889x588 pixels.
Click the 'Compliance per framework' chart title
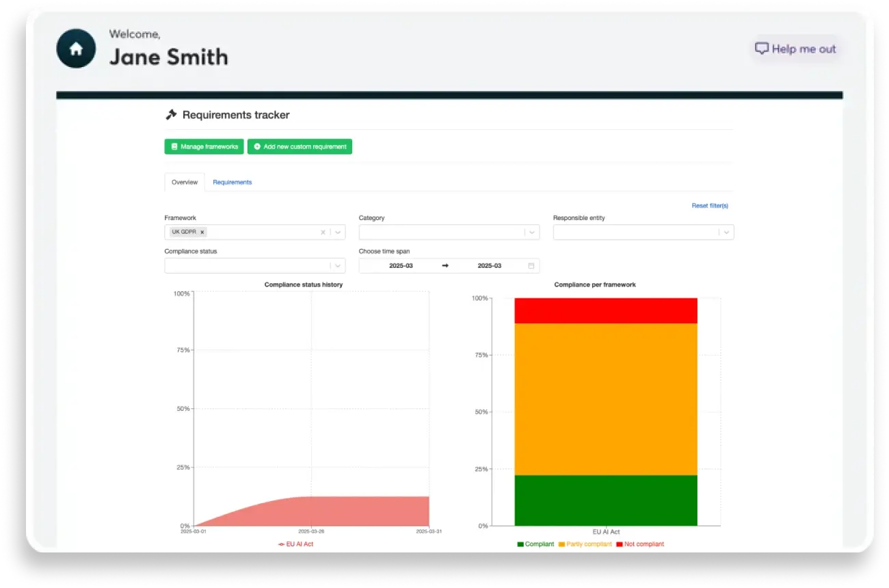[x=595, y=284]
